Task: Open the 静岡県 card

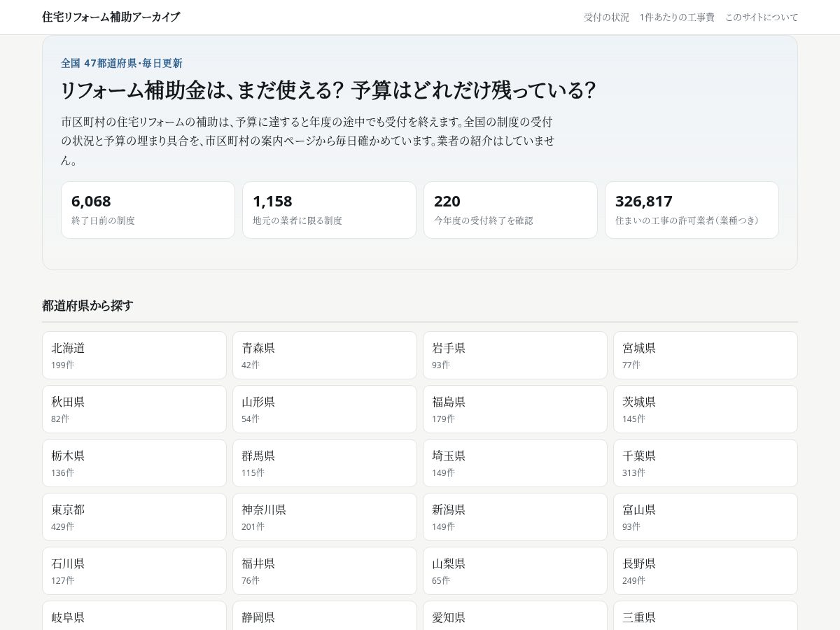Action: (x=325, y=615)
